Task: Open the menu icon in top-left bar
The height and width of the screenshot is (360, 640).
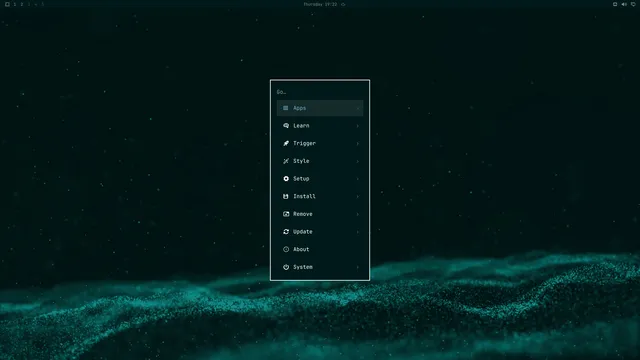Action: pos(7,4)
